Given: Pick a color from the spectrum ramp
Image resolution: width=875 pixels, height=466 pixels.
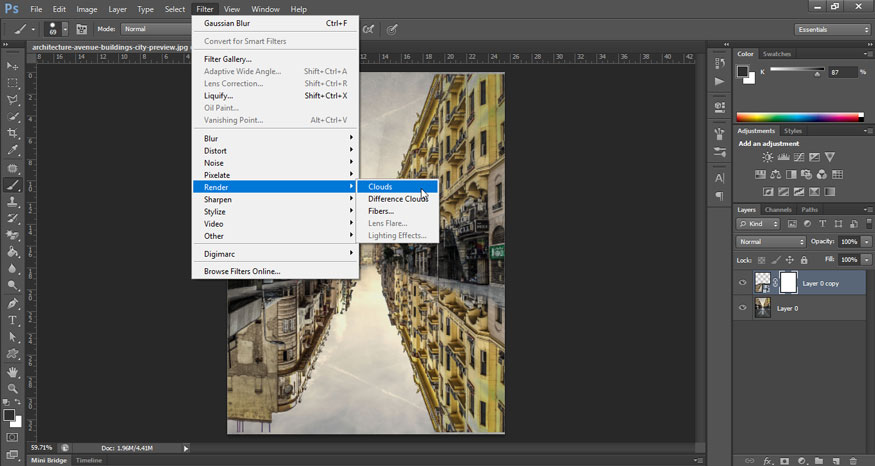Looking at the screenshot, I should [800, 117].
